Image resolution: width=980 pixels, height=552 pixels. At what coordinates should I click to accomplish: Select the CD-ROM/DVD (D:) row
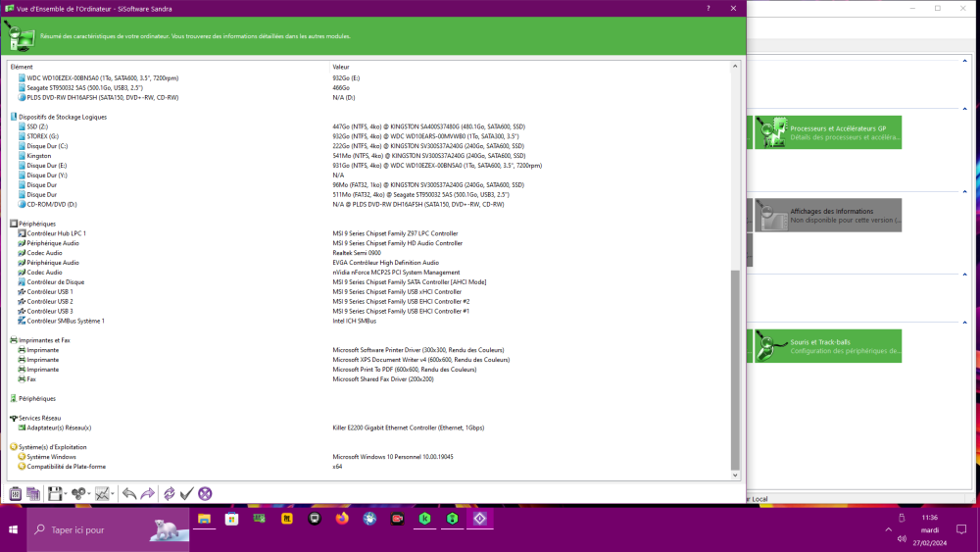tap(368, 204)
